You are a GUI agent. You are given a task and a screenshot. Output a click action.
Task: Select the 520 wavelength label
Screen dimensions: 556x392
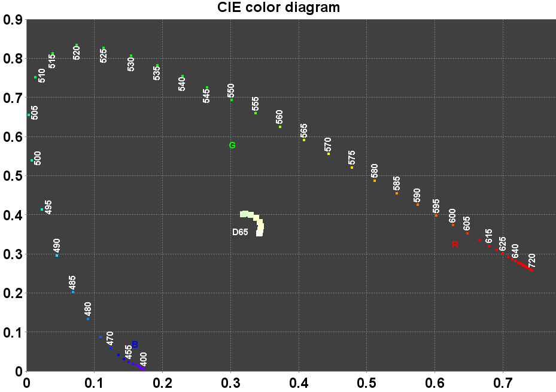click(x=77, y=53)
